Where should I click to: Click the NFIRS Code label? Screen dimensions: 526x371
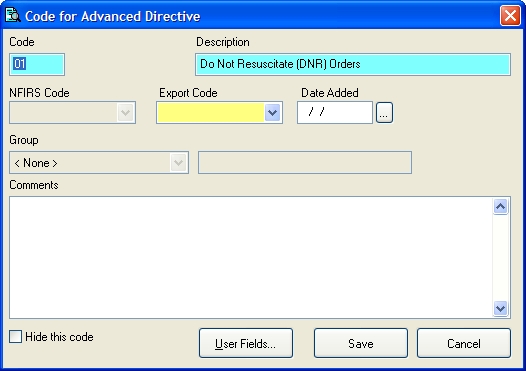point(39,93)
